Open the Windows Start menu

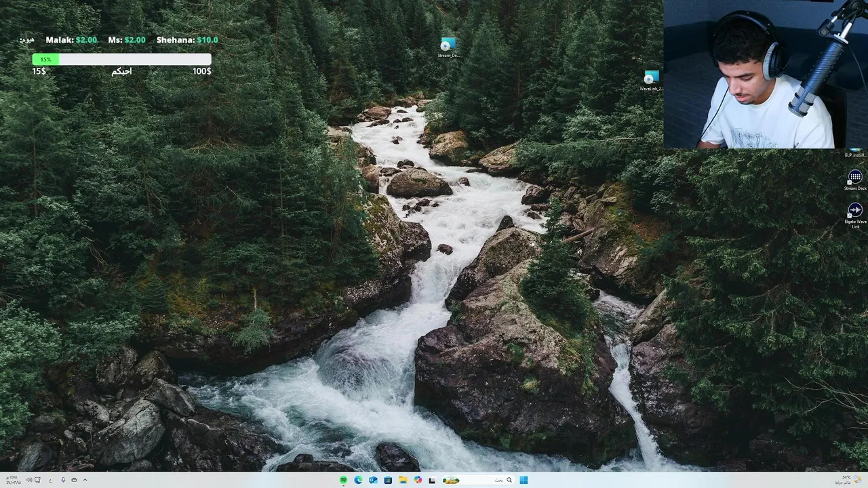point(524,480)
